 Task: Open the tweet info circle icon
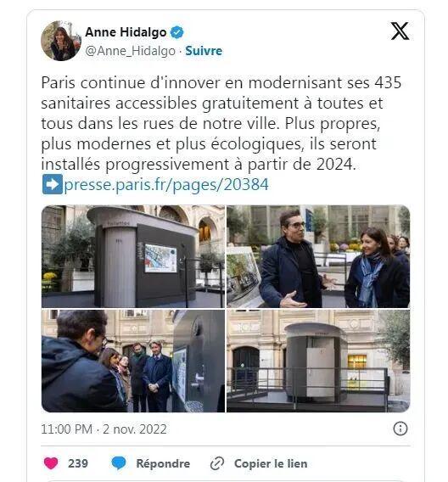(x=400, y=429)
